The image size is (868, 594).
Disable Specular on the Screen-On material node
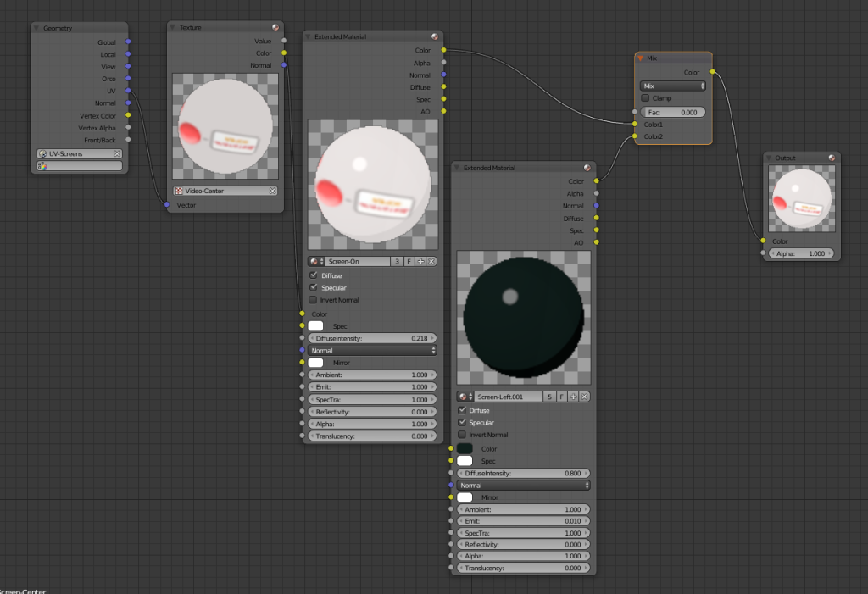pyautogui.click(x=313, y=287)
